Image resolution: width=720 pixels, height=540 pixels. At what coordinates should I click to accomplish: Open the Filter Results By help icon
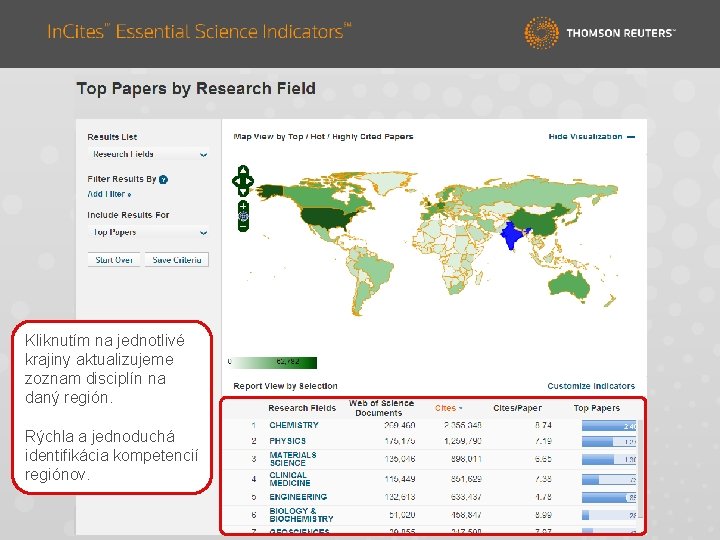click(163, 180)
